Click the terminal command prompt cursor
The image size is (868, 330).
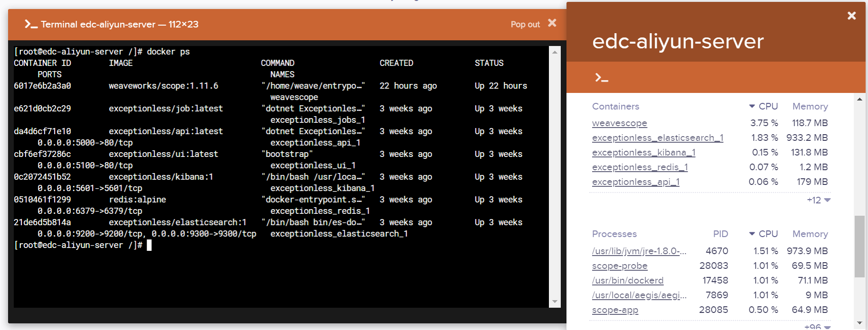149,245
